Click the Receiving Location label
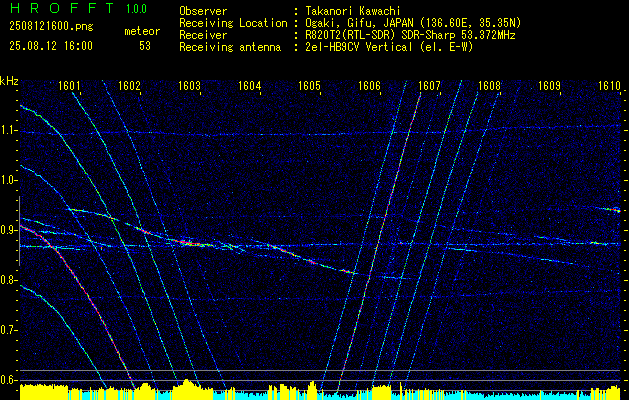629x400 pixels. 233,23
